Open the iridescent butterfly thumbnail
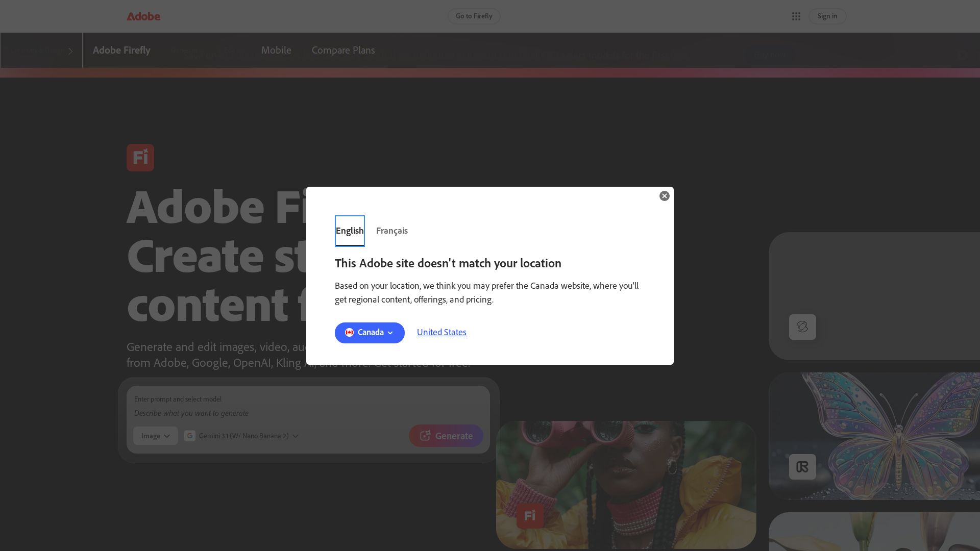The width and height of the screenshot is (980, 551). coord(874,436)
